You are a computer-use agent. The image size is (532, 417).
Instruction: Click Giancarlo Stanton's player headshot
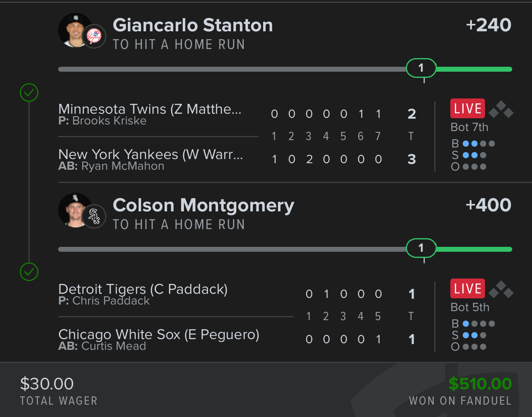(x=73, y=30)
